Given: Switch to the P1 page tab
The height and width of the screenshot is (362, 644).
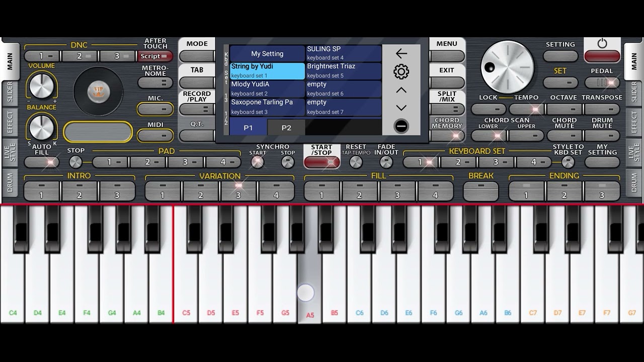Looking at the screenshot, I should 248,128.
